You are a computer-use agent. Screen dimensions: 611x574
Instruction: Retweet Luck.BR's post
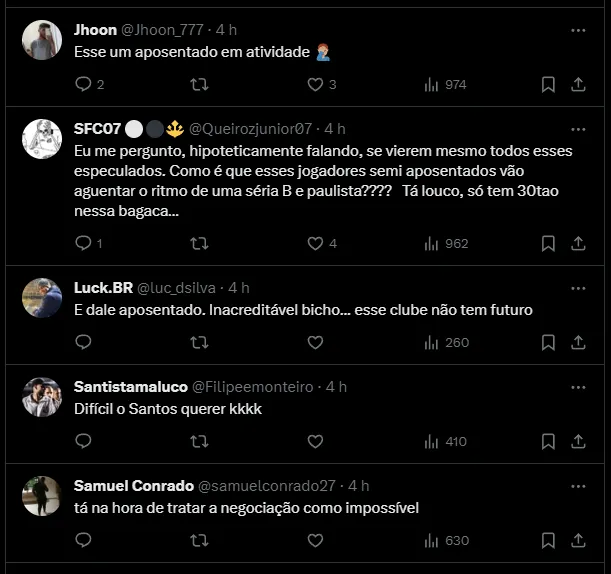[x=199, y=342]
